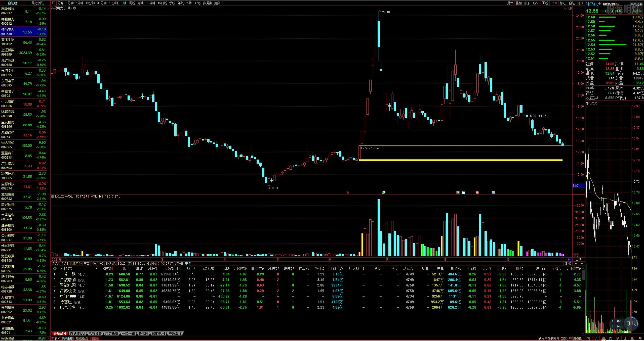Click the 标记 mark button
The height and width of the screenshot is (341, 644).
click(x=563, y=3)
